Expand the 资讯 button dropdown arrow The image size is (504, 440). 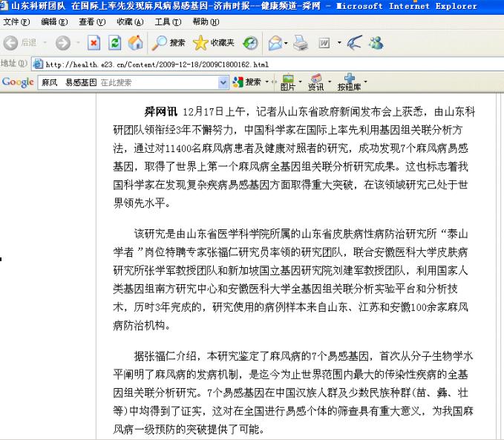click(330, 82)
